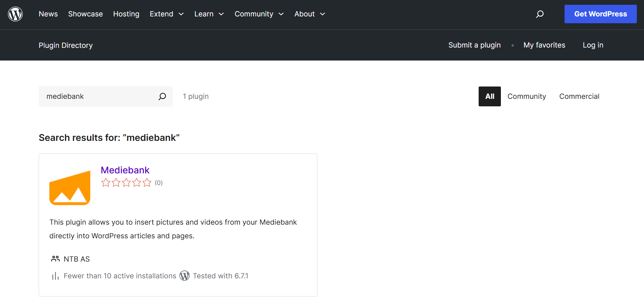Click the star rating for Mediebank
Image resolution: width=644 pixels, height=305 pixels.
(126, 183)
